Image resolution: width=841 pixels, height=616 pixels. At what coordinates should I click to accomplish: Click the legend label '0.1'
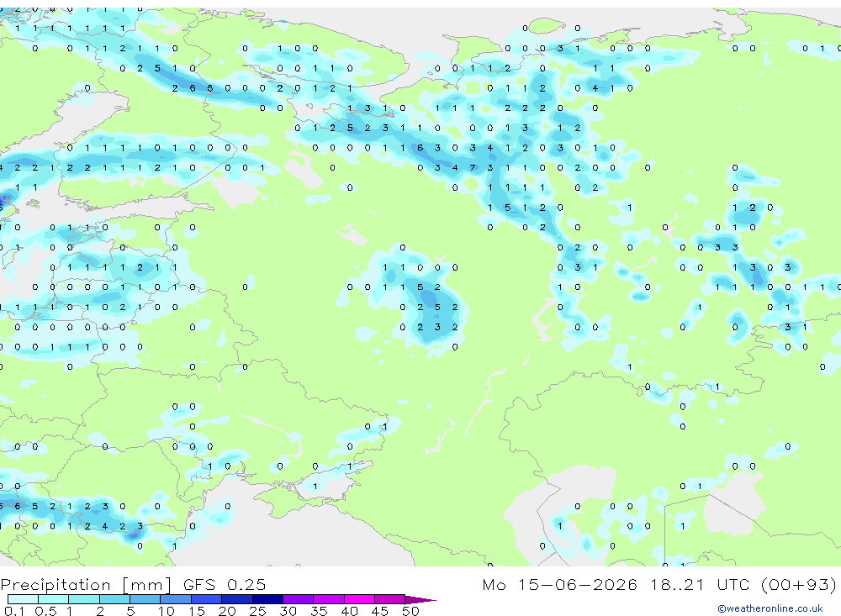[15, 611]
